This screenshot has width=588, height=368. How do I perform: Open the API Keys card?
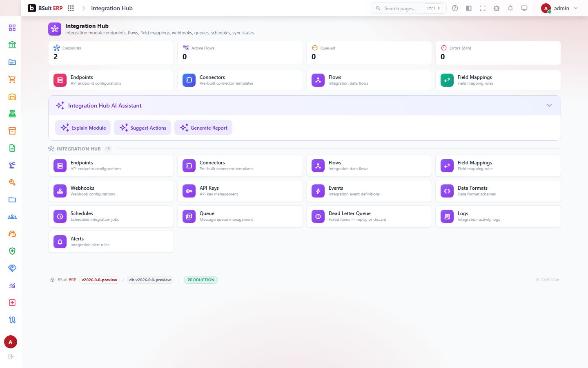click(x=240, y=191)
